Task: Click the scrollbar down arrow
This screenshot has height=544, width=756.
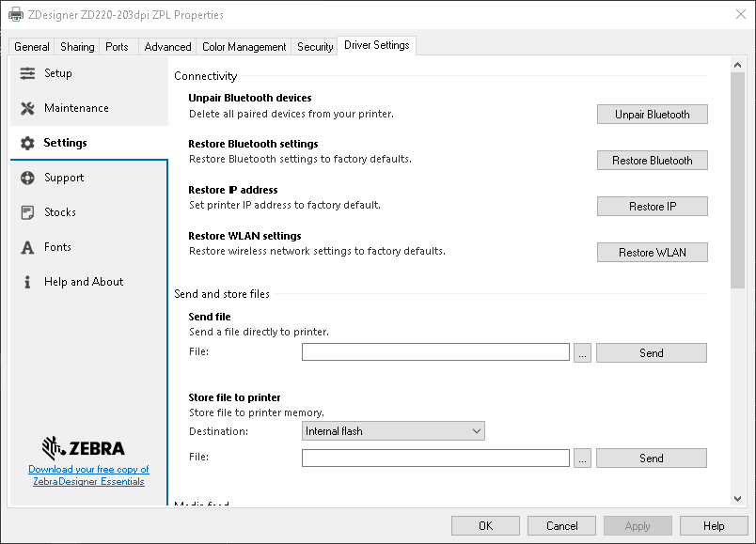Action: (736, 499)
